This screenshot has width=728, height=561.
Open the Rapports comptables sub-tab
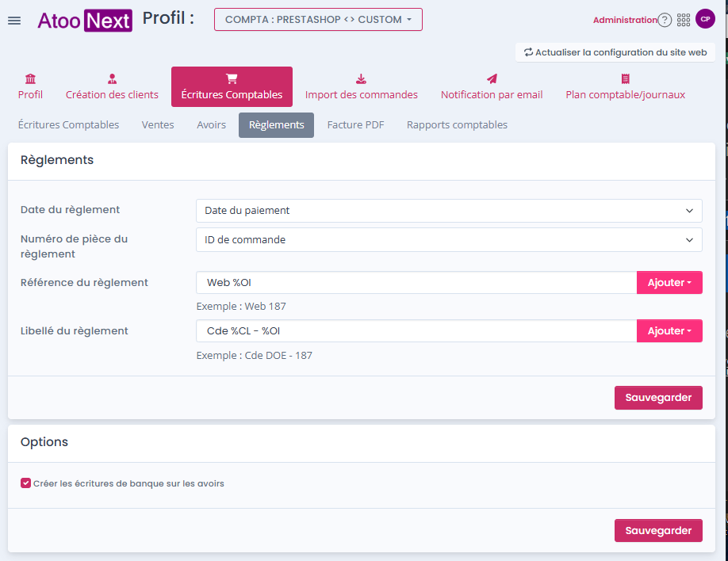point(457,125)
